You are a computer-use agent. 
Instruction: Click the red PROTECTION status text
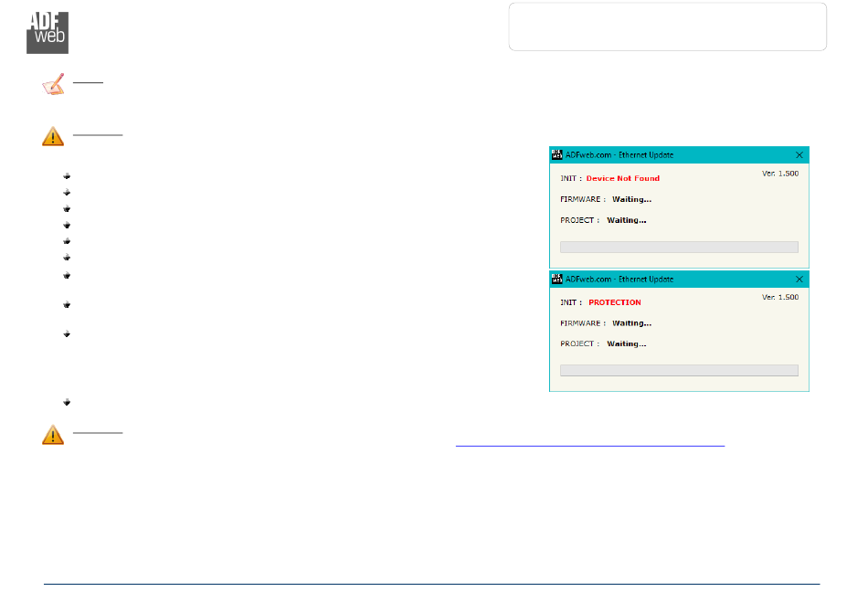point(614,302)
